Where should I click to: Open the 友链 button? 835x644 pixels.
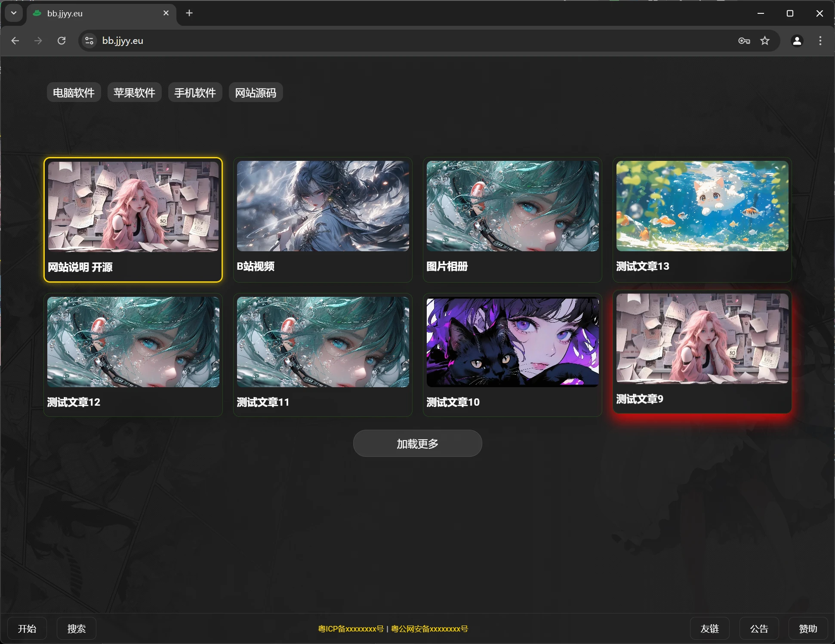click(709, 629)
